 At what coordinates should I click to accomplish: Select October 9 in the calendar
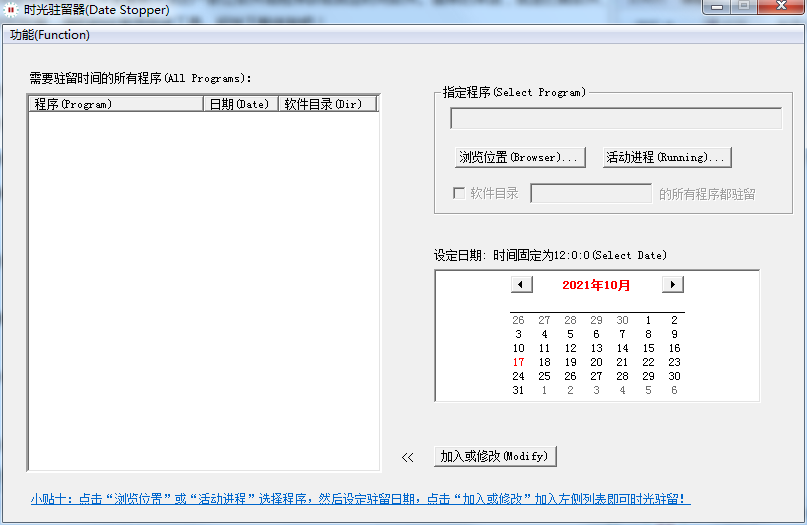[x=674, y=334]
